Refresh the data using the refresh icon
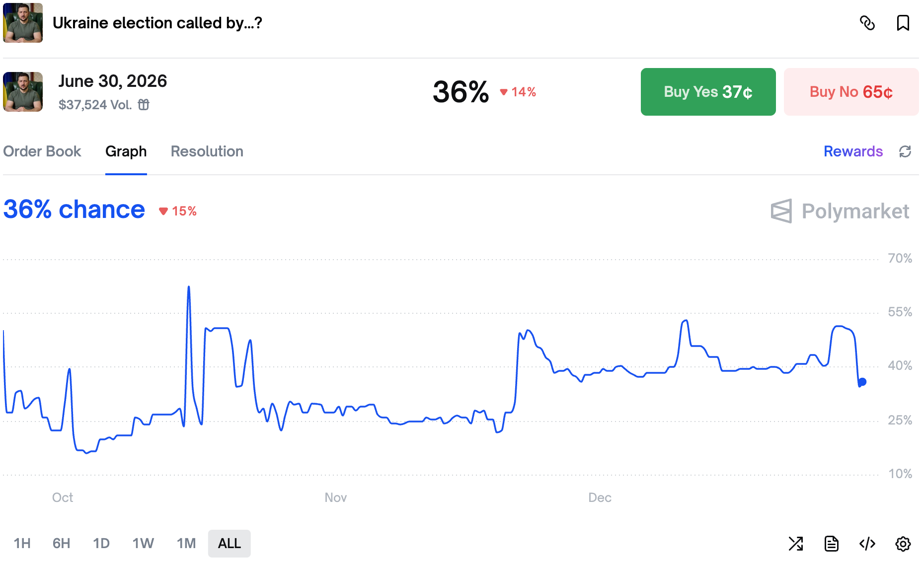This screenshot has height=563, width=924. coord(905,151)
